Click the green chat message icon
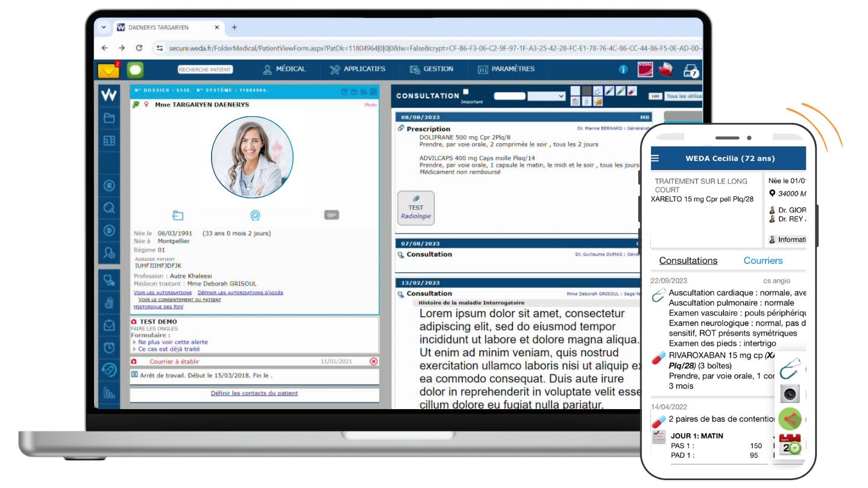 135,70
